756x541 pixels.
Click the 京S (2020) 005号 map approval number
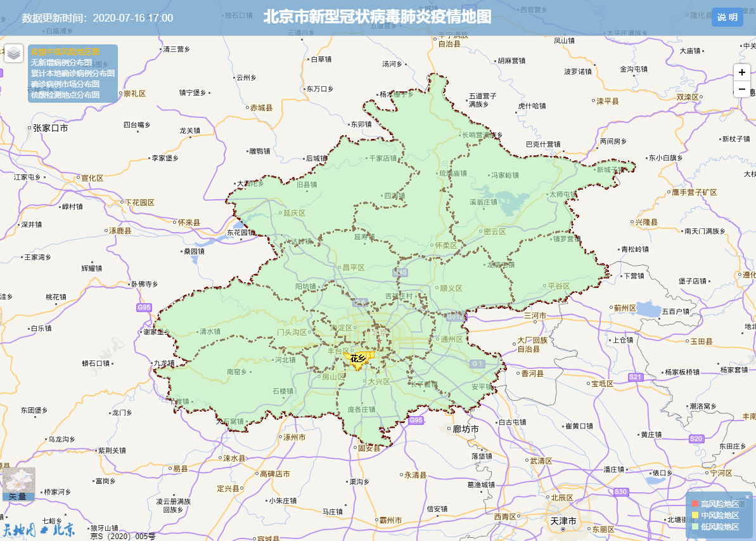123,536
